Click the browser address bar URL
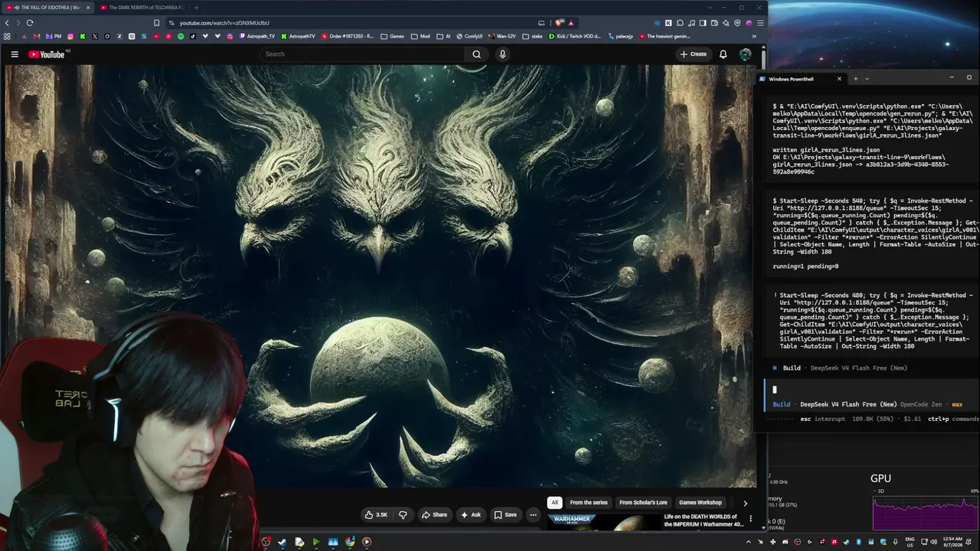 224,23
